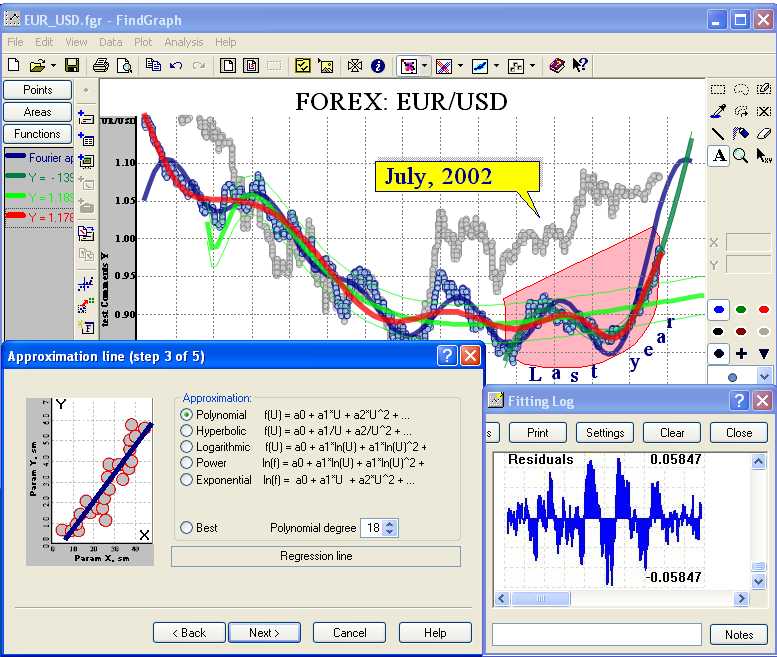Select the fill bucket tool
777x657 pixels.
[741, 133]
